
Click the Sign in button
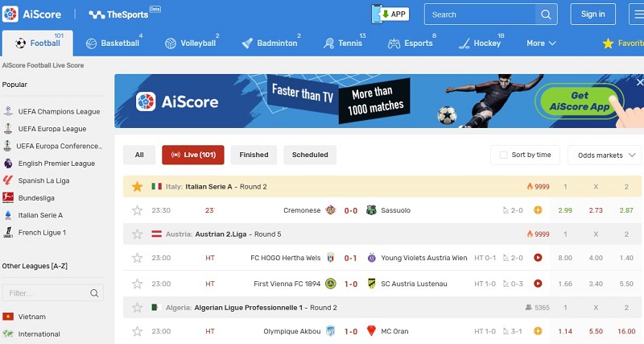click(x=592, y=14)
